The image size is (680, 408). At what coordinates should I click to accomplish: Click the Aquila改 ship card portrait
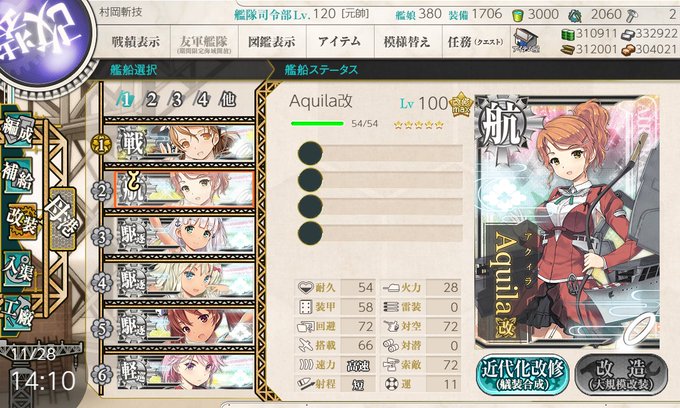coord(567,222)
